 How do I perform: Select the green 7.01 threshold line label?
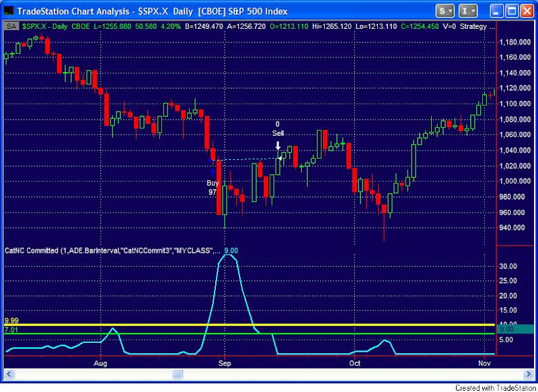(11, 329)
